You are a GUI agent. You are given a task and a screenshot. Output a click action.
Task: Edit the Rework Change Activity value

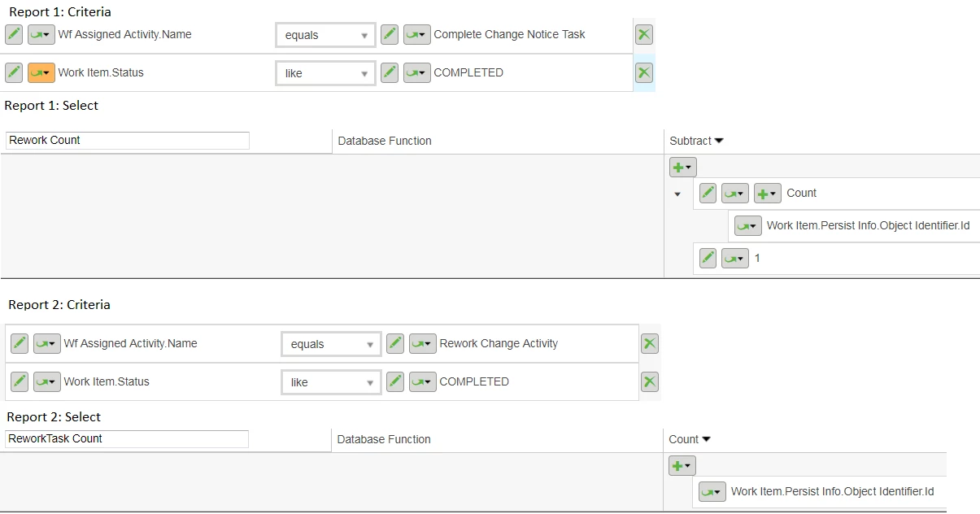395,343
